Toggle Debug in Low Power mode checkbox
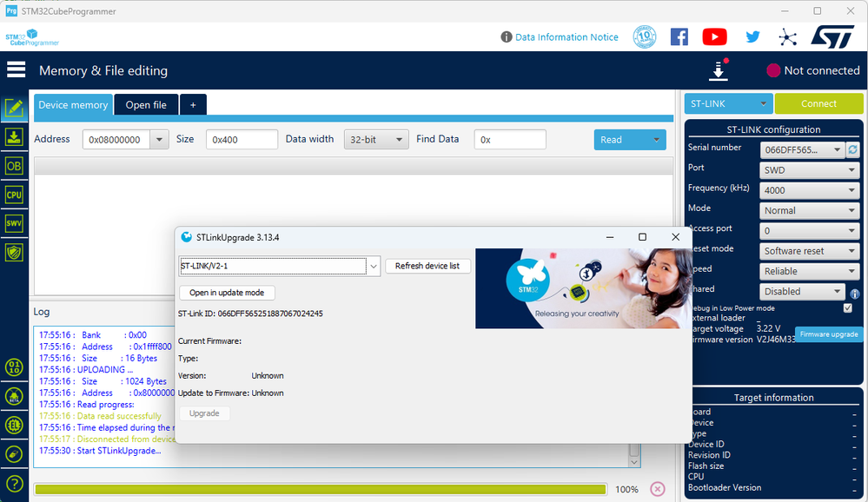 [847, 307]
